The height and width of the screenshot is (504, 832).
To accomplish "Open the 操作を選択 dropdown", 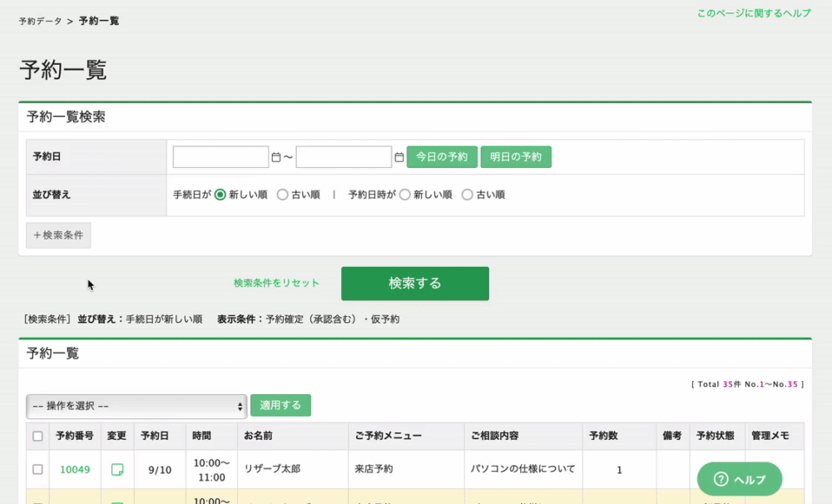I will tap(136, 406).
